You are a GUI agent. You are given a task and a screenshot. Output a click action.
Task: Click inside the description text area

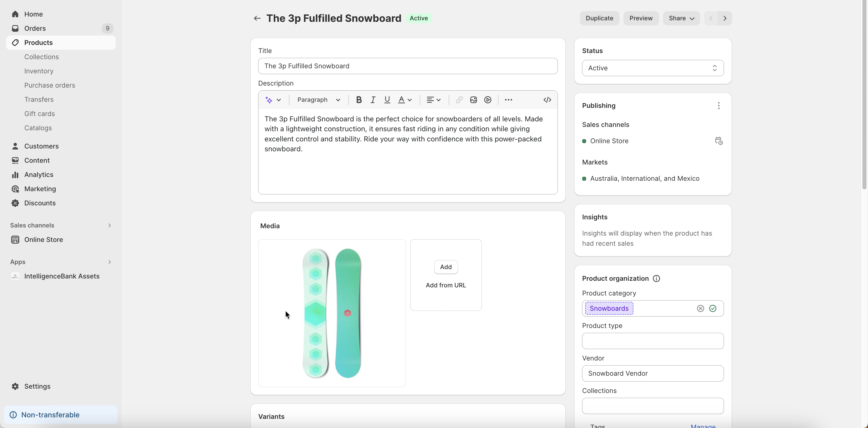pyautogui.click(x=408, y=151)
